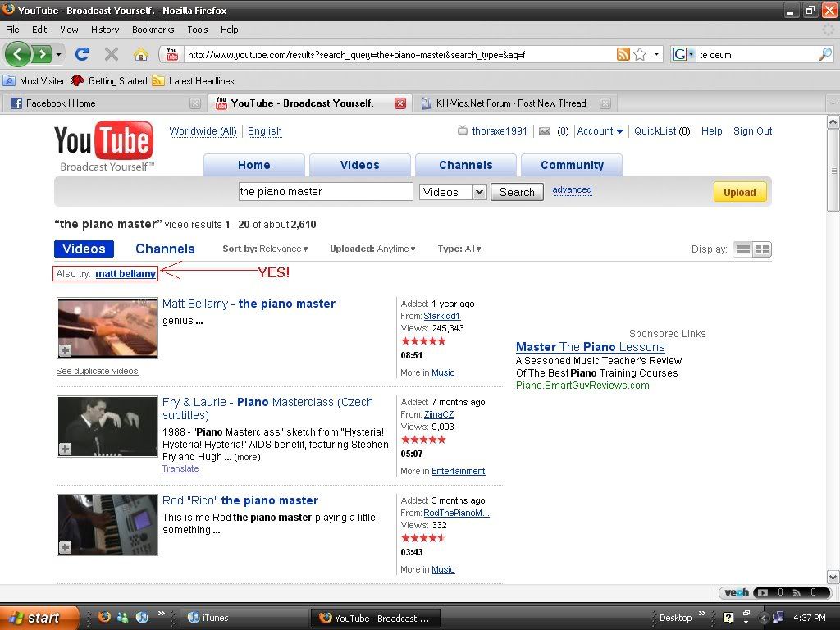Close the Facebook | Home tab

pyautogui.click(x=195, y=103)
